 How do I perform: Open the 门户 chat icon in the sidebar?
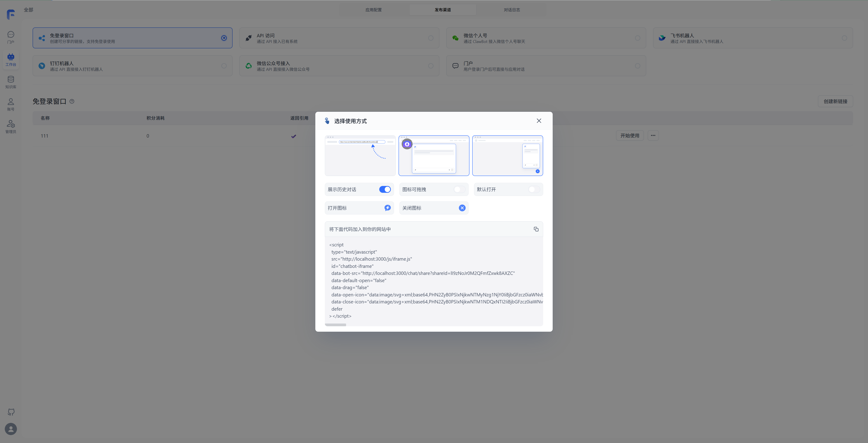(x=11, y=34)
